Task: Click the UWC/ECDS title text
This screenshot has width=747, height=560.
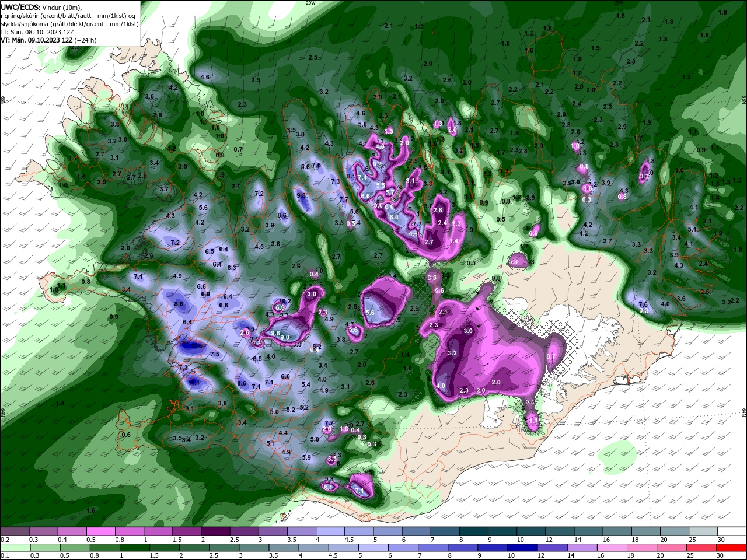Action: [x=20, y=6]
